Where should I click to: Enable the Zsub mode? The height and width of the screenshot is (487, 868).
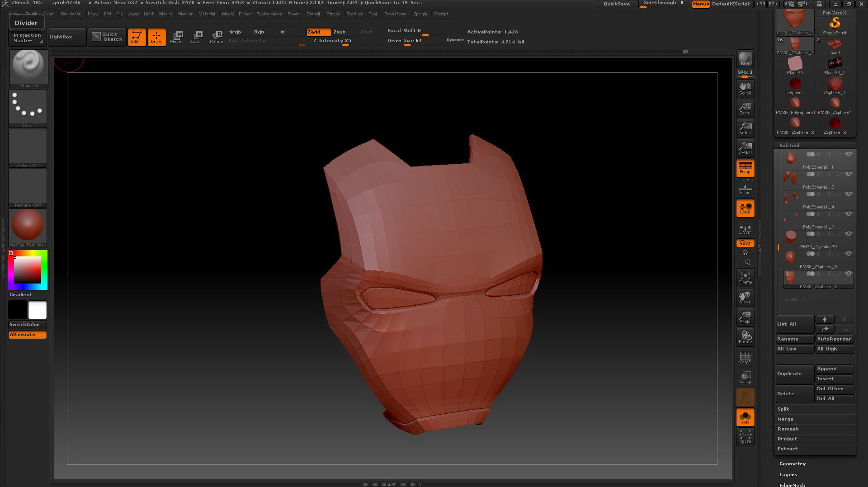click(x=344, y=32)
